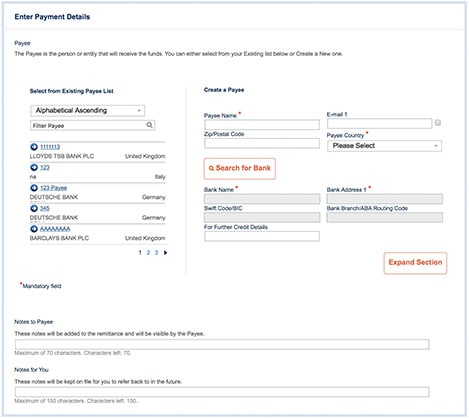This screenshot has height=418, width=469.
Task: Open payee link 1111113
Action: 50,147
